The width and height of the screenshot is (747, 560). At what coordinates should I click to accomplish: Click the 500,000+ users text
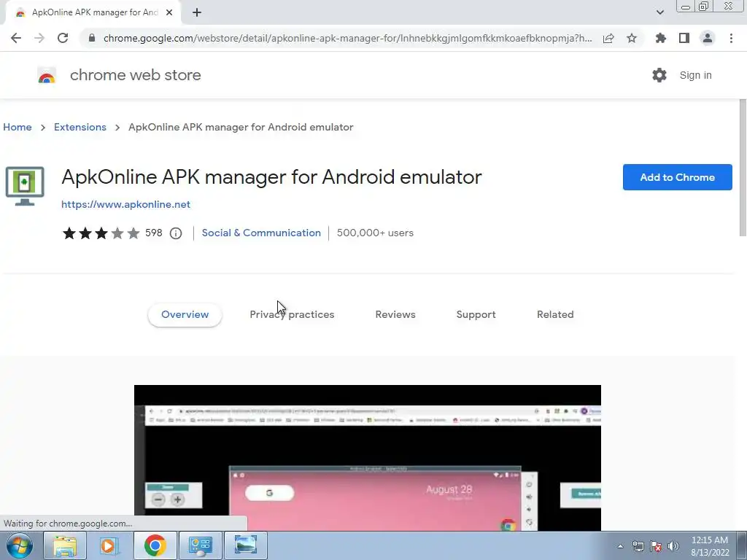tap(375, 233)
